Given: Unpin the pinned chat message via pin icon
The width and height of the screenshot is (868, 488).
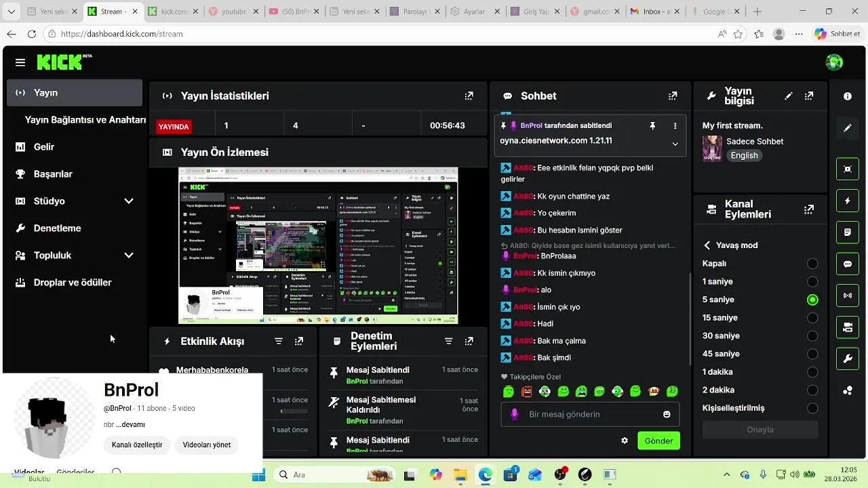Looking at the screenshot, I should [x=652, y=126].
